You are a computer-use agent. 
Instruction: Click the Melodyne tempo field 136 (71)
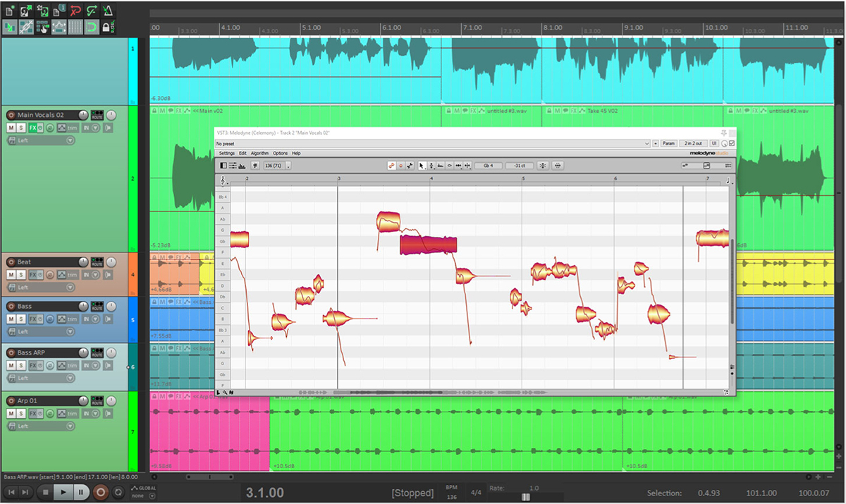274,166
